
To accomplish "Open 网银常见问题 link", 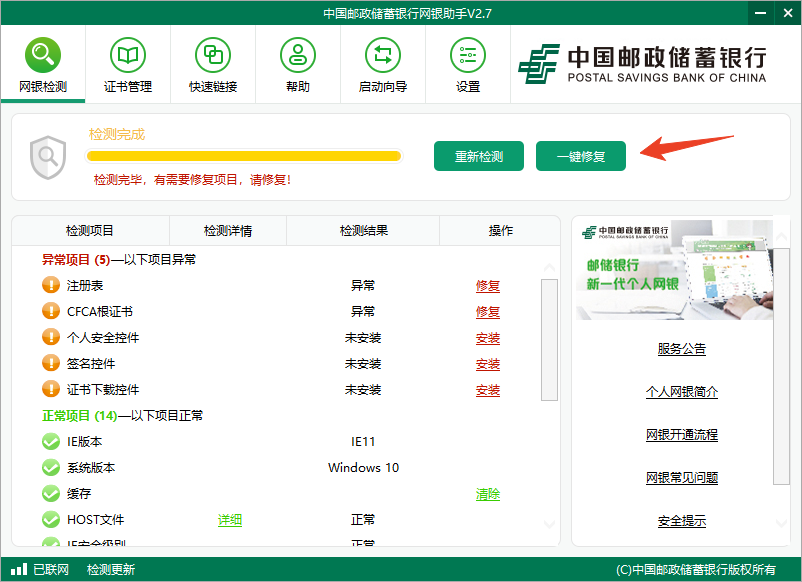I will [x=681, y=478].
